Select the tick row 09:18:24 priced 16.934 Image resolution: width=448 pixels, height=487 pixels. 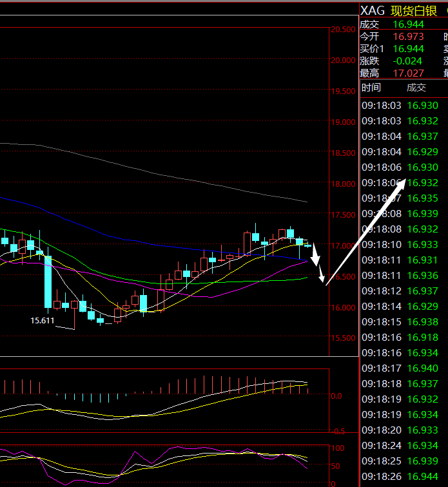click(400, 446)
